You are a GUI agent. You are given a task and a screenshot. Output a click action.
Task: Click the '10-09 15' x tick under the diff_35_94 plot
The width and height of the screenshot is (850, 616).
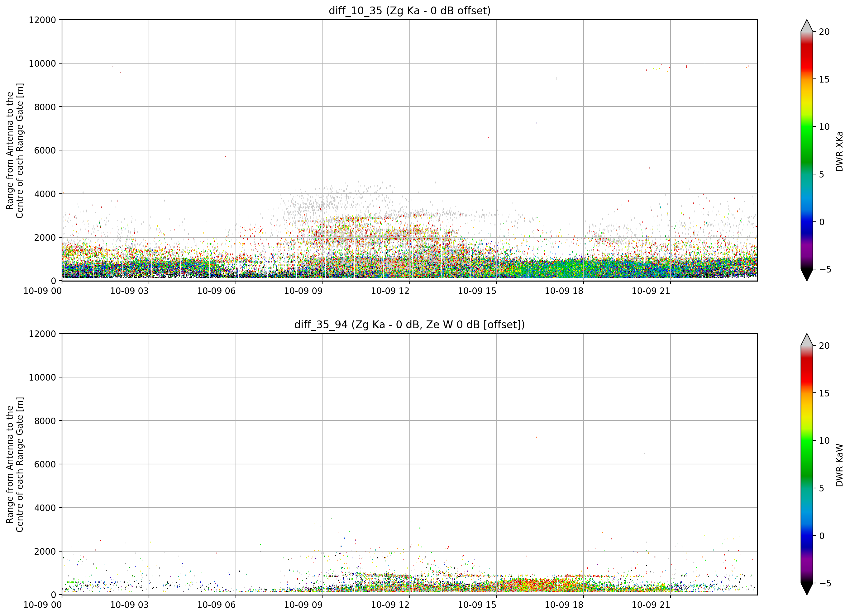477,605
